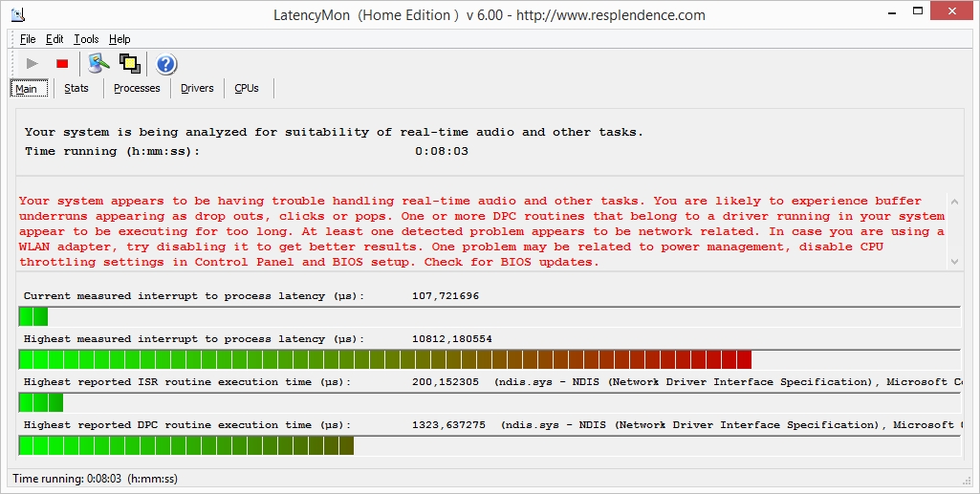
Task: Click the red warning message text
Action: [x=482, y=231]
